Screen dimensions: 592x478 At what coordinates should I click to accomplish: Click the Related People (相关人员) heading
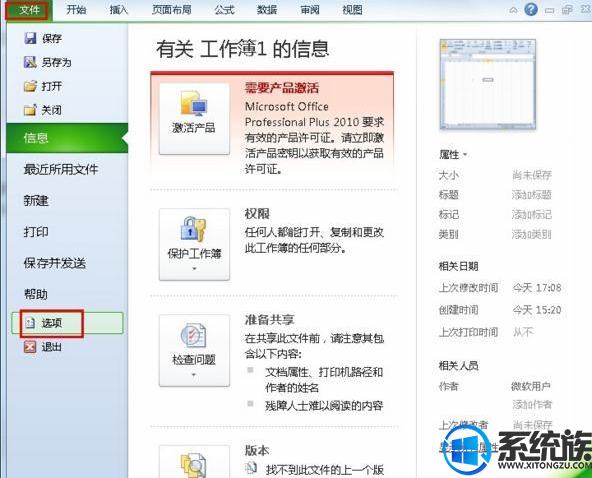(458, 365)
